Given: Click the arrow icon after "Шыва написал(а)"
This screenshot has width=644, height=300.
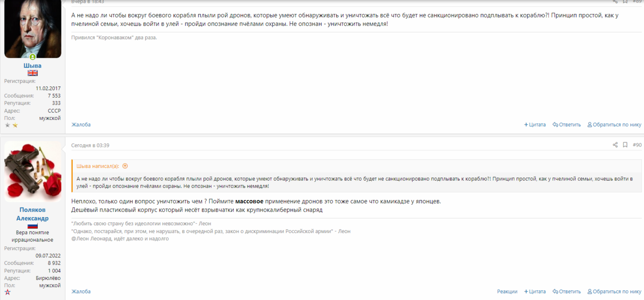Looking at the screenshot, I should point(125,166).
